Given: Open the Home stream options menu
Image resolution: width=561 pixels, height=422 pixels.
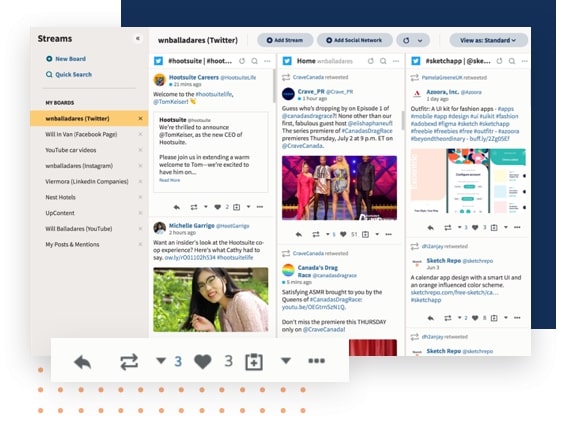Looking at the screenshot, I should pos(396,61).
